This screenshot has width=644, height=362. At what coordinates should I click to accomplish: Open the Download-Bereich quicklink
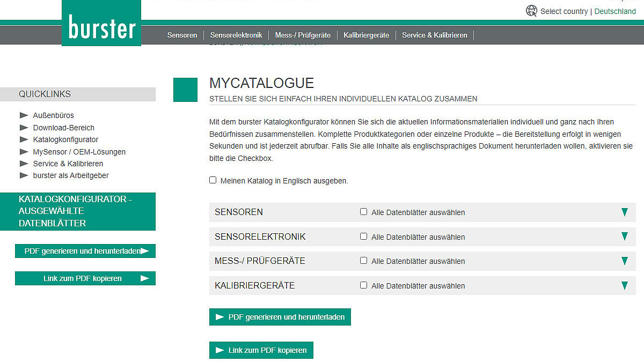[x=64, y=128]
